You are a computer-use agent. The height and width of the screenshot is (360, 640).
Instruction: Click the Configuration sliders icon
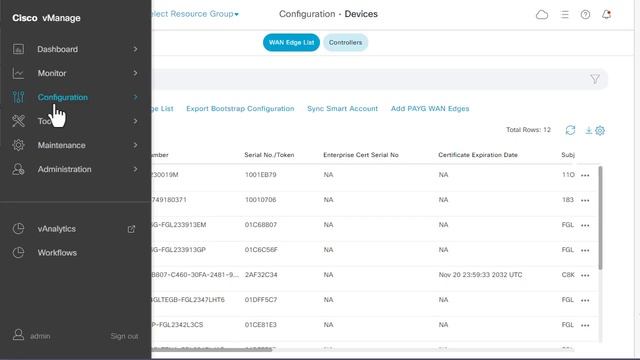click(x=18, y=97)
